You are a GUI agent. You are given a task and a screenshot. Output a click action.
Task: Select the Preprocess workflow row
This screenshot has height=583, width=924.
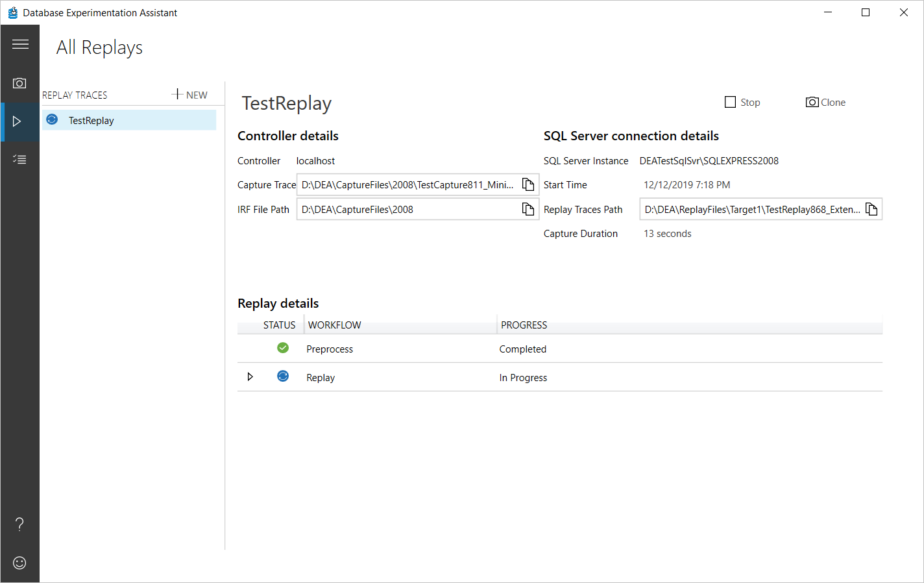tap(330, 349)
